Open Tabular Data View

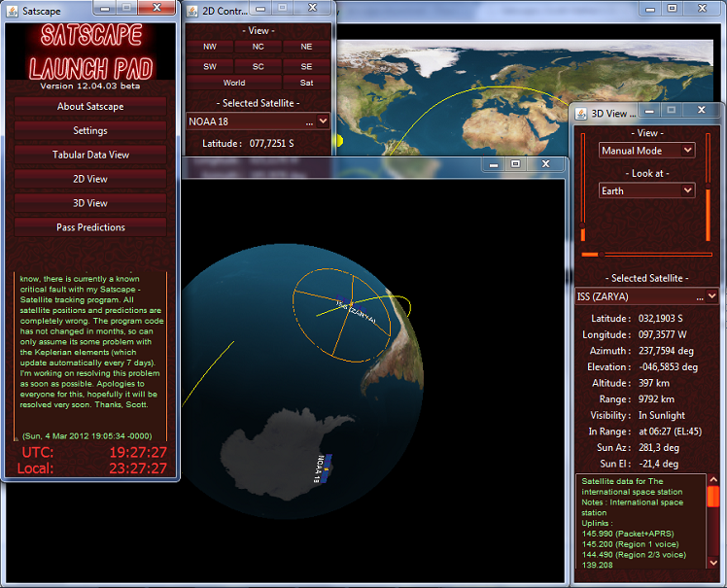[90, 155]
